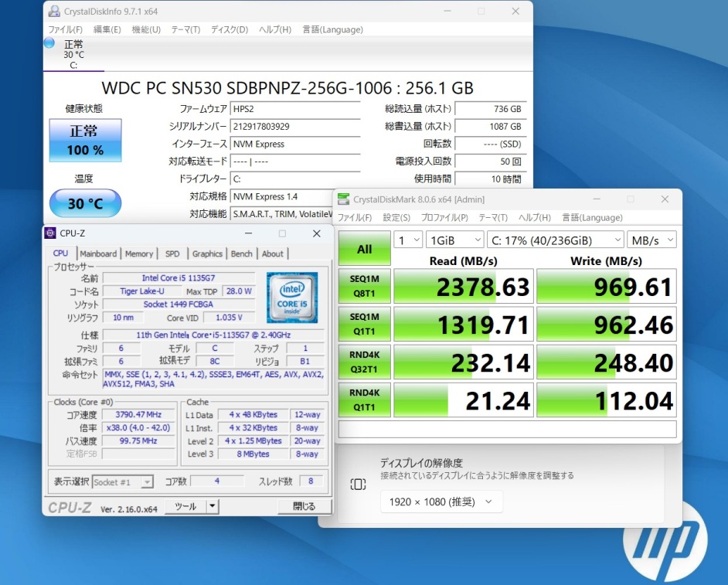Click the empty comment box in CrystalDiskMark

click(508, 429)
